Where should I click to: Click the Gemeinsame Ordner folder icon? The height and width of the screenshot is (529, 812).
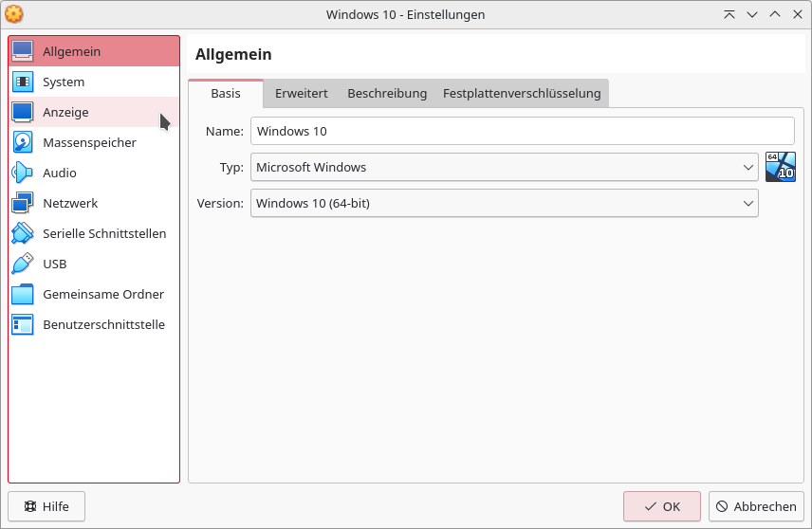coord(23,294)
